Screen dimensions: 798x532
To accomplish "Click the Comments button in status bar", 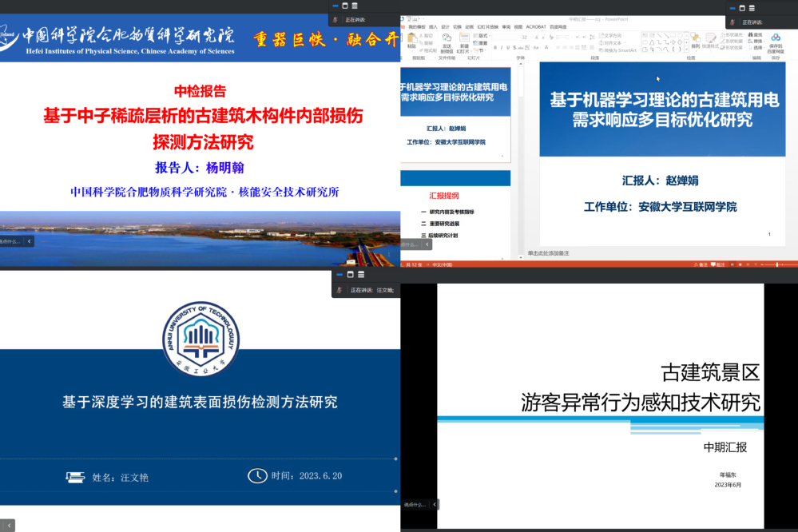I will pos(720,264).
